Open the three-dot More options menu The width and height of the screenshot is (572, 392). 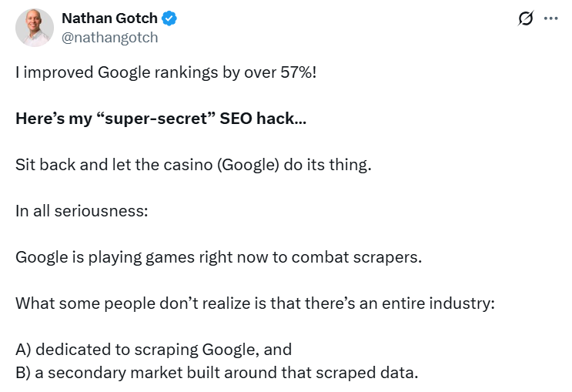[550, 19]
